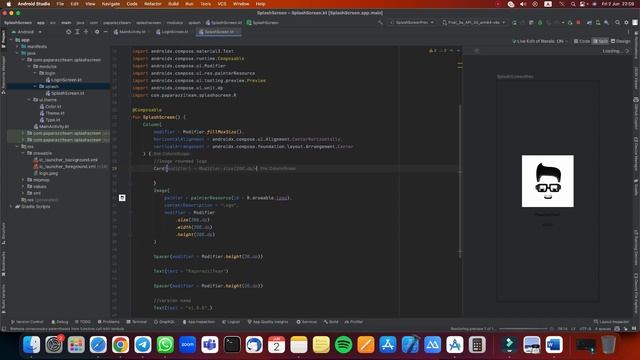The width and height of the screenshot is (640, 360).
Task: Switch editor to Design view mode
Action: (x=620, y=41)
